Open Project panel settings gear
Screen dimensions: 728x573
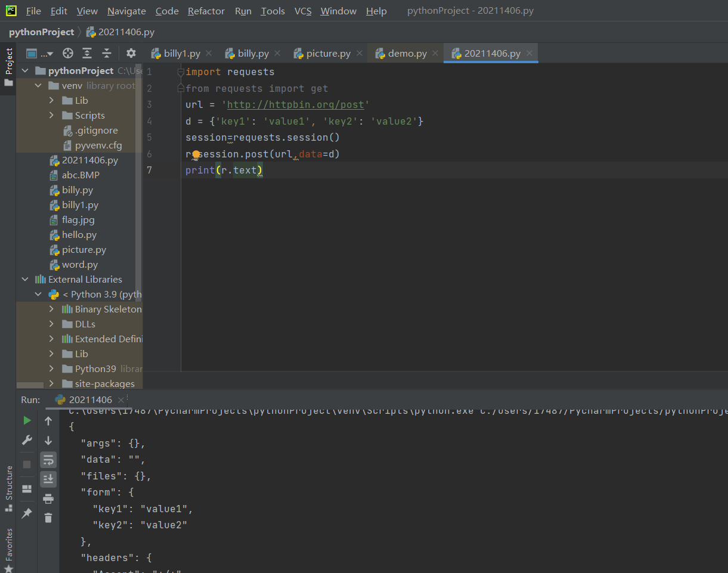131,53
